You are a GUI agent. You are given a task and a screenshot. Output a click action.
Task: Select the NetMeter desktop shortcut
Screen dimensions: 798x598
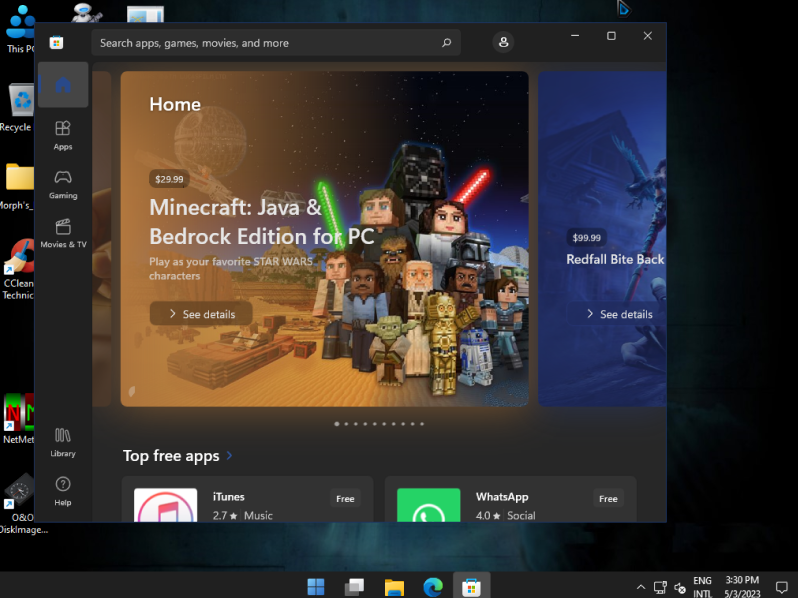click(18, 419)
